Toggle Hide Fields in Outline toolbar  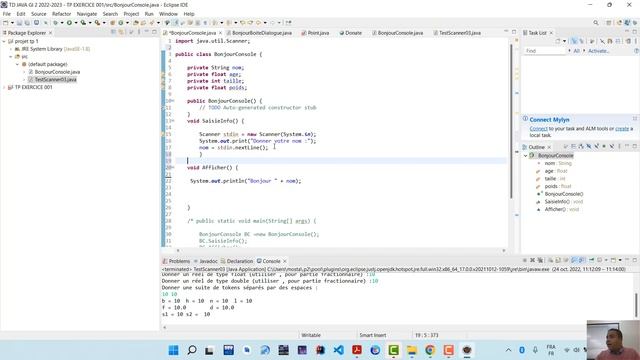point(589,147)
